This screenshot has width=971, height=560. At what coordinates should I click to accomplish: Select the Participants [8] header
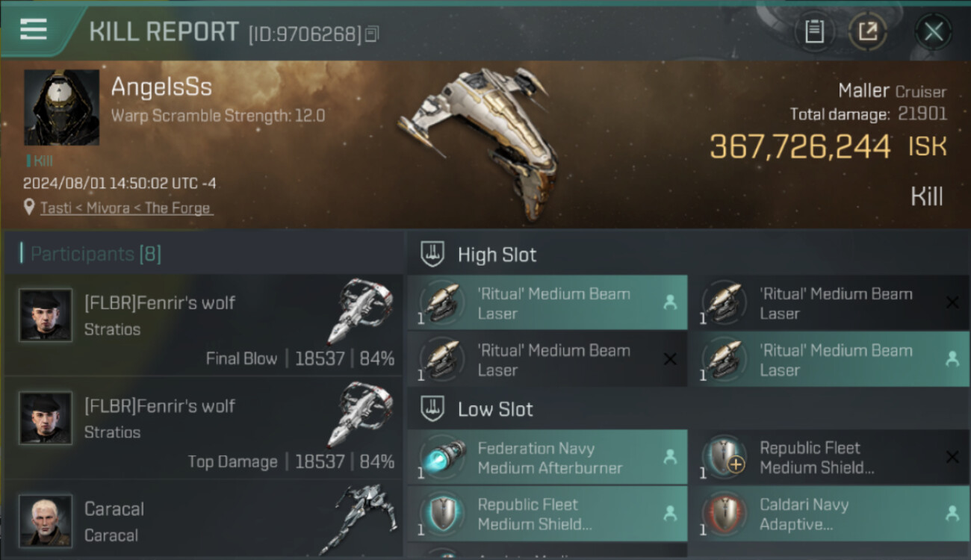pyautogui.click(x=96, y=254)
